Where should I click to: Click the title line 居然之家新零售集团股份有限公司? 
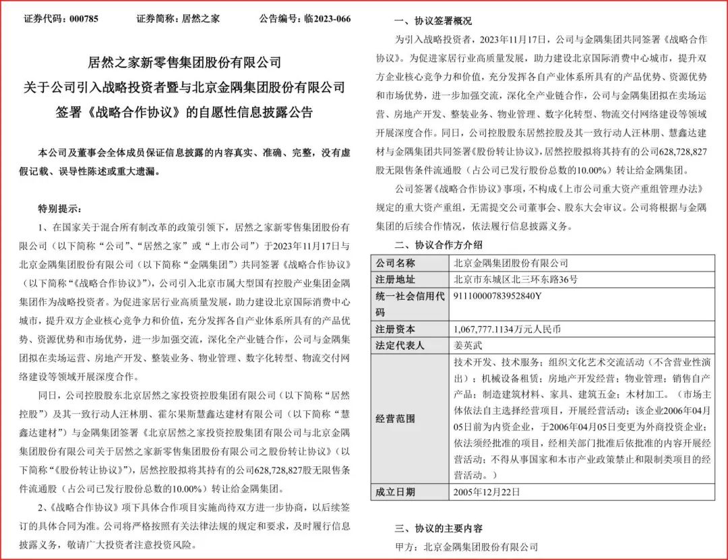coord(184,63)
